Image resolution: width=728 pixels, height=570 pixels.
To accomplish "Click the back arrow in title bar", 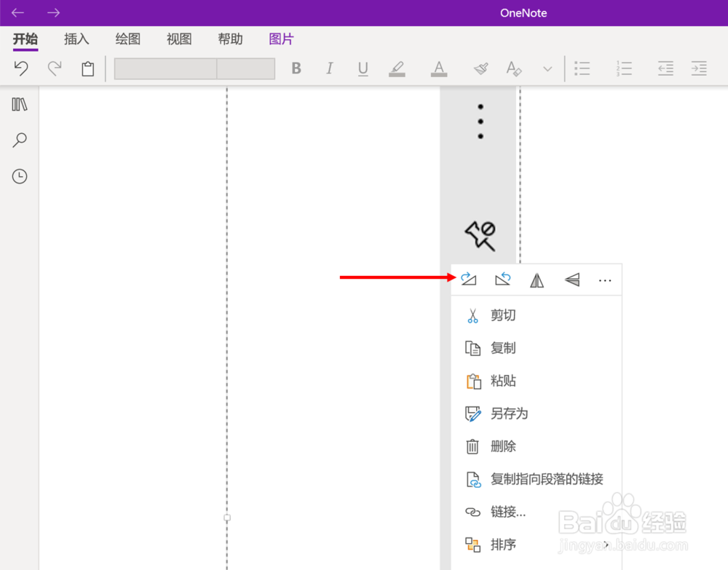I will [17, 12].
